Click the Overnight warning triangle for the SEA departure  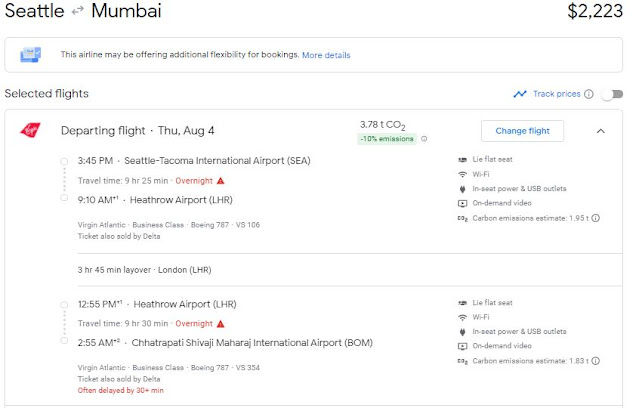point(221,181)
